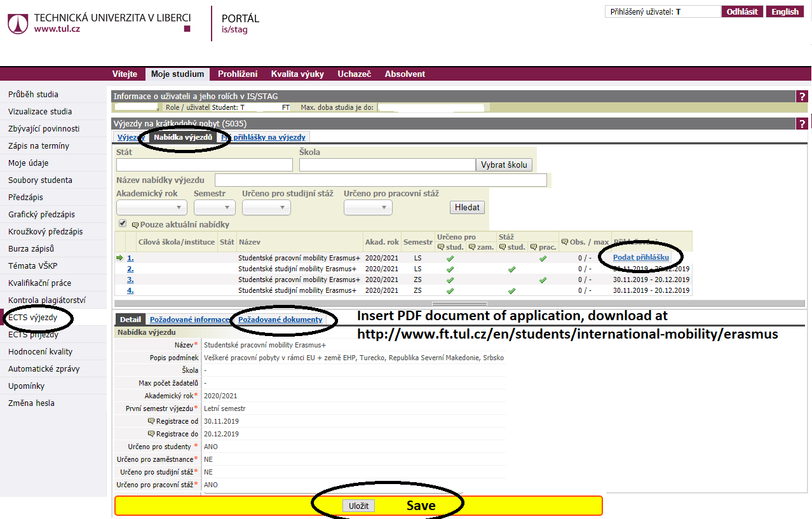Click the green arrow on row 1
The height and width of the screenshot is (519, 812).
coord(119,258)
